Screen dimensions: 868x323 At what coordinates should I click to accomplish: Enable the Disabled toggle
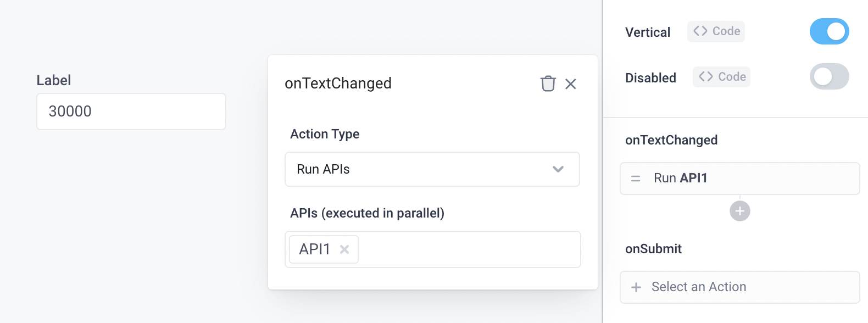pyautogui.click(x=830, y=77)
